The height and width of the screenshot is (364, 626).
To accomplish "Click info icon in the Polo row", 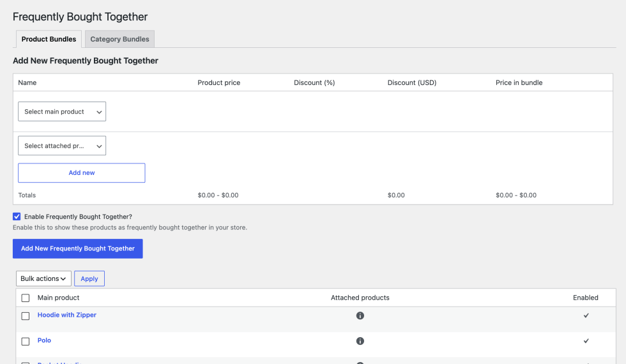I will [360, 341].
